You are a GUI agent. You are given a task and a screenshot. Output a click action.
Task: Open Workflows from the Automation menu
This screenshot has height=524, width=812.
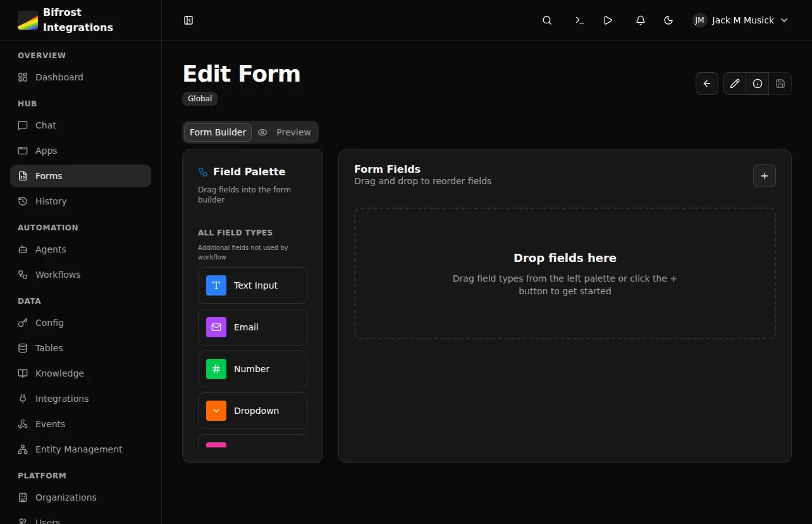click(58, 274)
